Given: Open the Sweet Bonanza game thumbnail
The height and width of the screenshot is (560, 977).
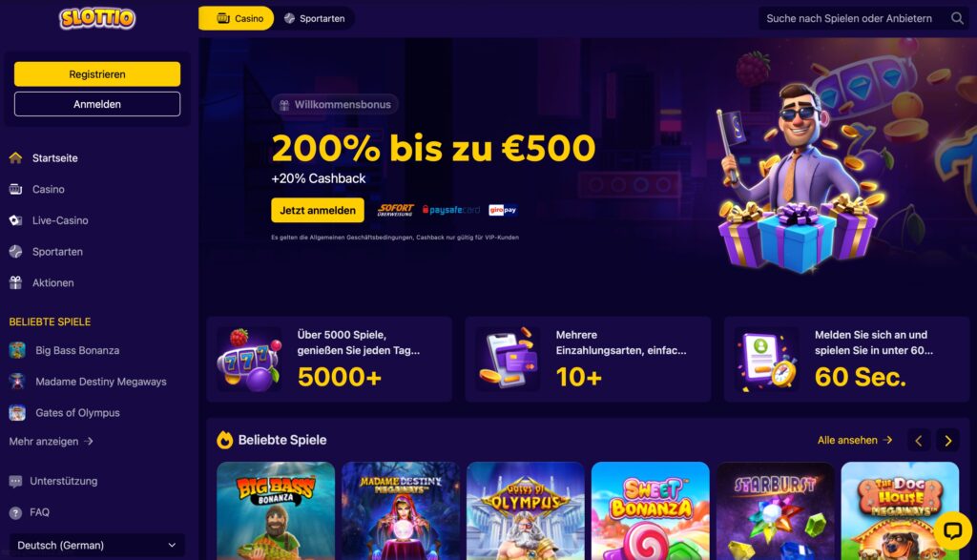Looking at the screenshot, I should (x=651, y=510).
